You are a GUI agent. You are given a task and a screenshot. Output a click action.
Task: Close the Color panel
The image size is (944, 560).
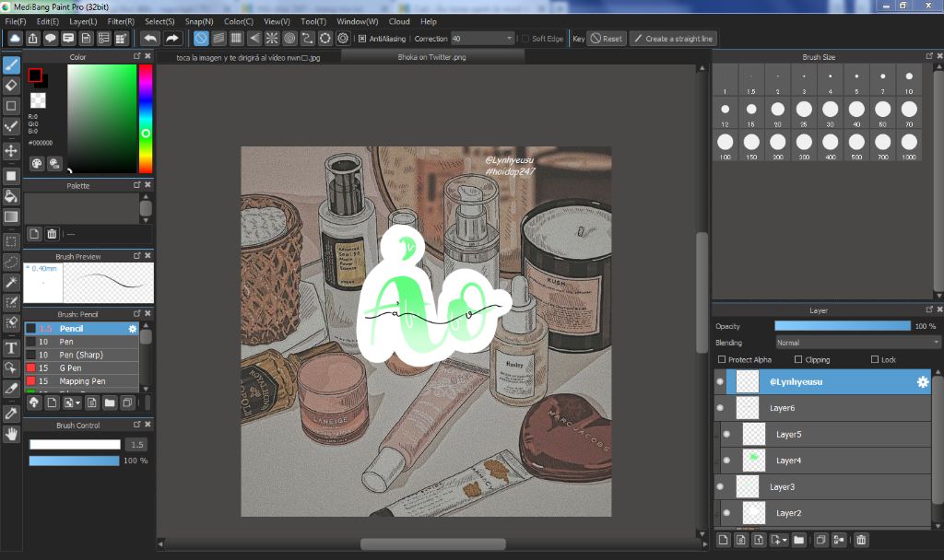pos(147,56)
